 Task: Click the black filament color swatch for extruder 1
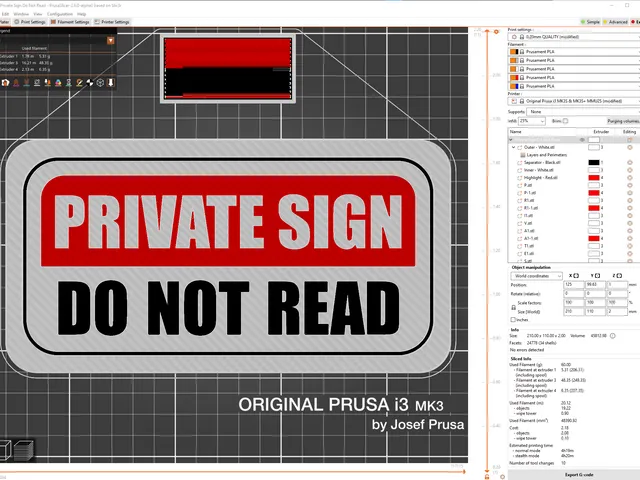[x=516, y=52]
